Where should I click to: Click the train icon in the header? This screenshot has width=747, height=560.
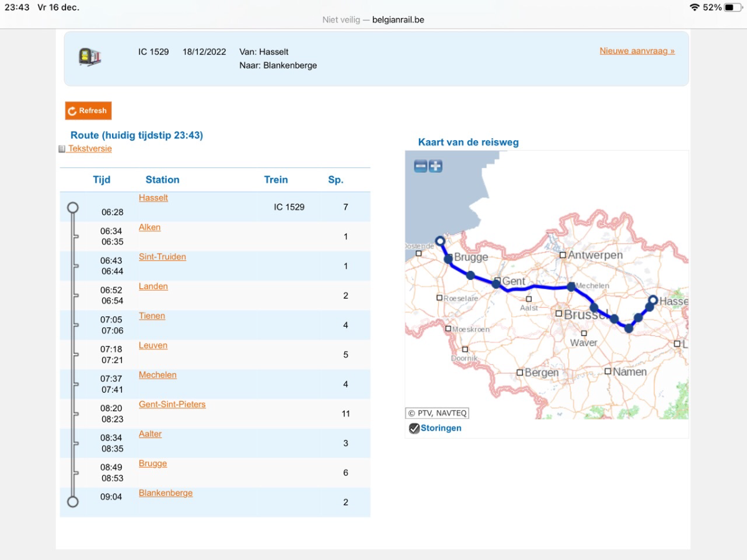(x=90, y=57)
